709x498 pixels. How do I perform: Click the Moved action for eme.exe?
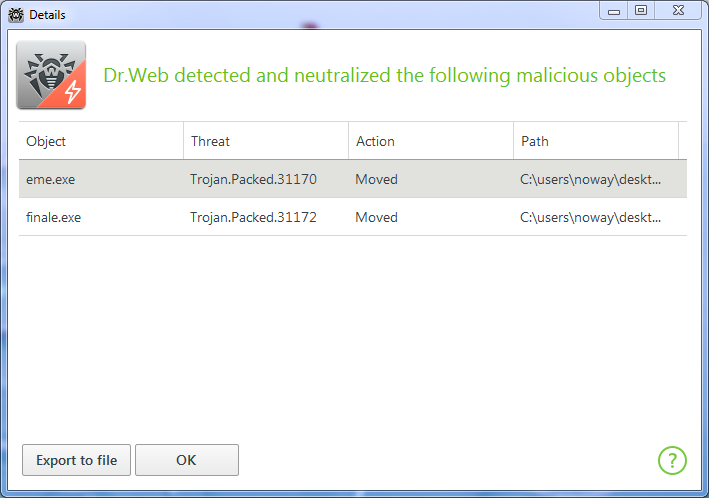point(376,180)
